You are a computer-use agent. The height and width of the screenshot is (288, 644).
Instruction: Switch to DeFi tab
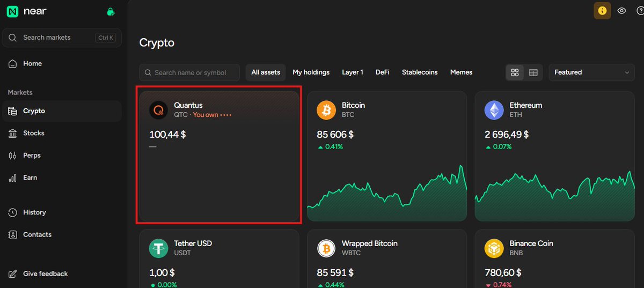(x=383, y=72)
